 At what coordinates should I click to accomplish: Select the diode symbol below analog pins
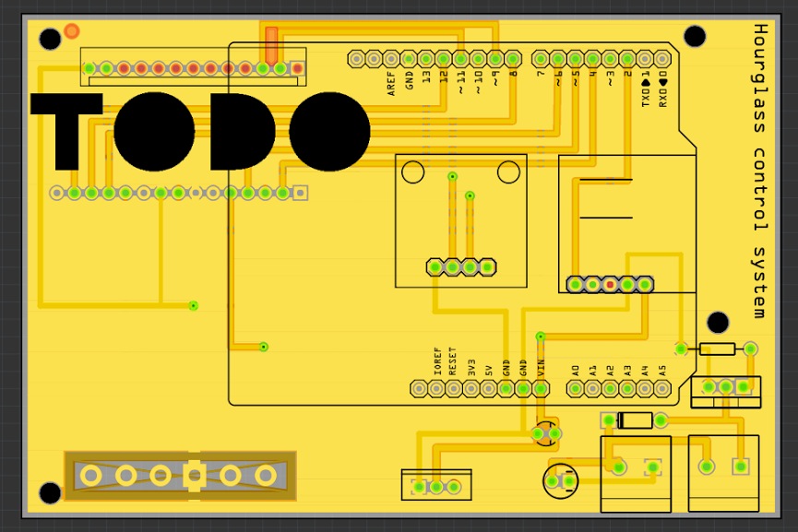pyautogui.click(x=635, y=420)
